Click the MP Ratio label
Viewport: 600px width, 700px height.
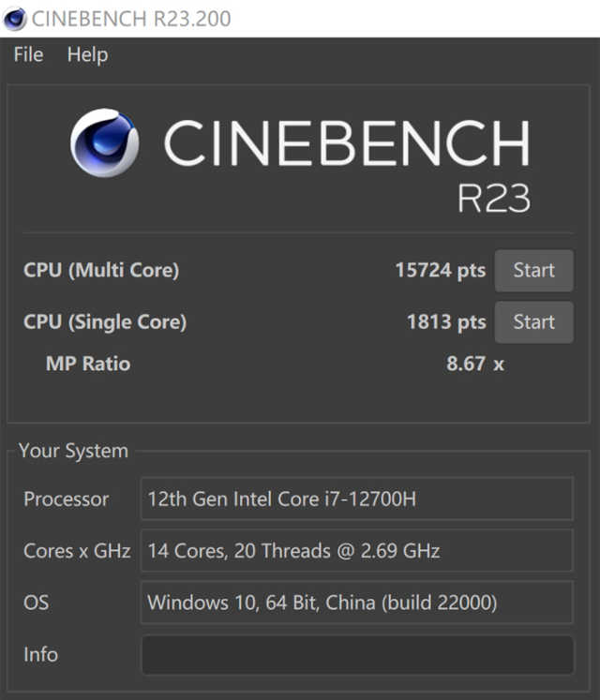88,364
